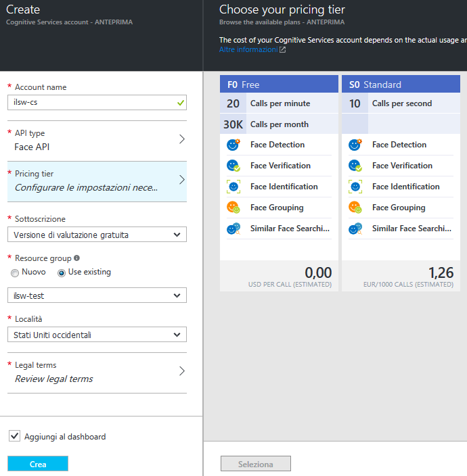
Task: Click Similar Face Searching icon in F0 Free plan
Action: tap(234, 229)
